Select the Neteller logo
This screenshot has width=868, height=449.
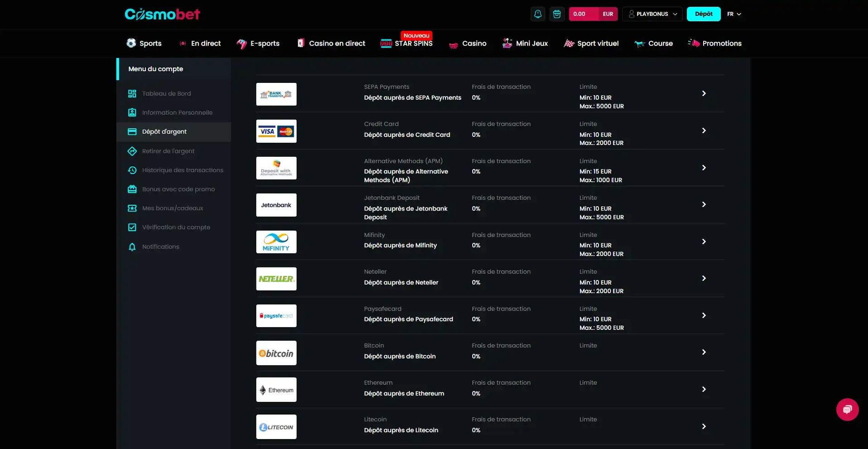[x=276, y=279]
